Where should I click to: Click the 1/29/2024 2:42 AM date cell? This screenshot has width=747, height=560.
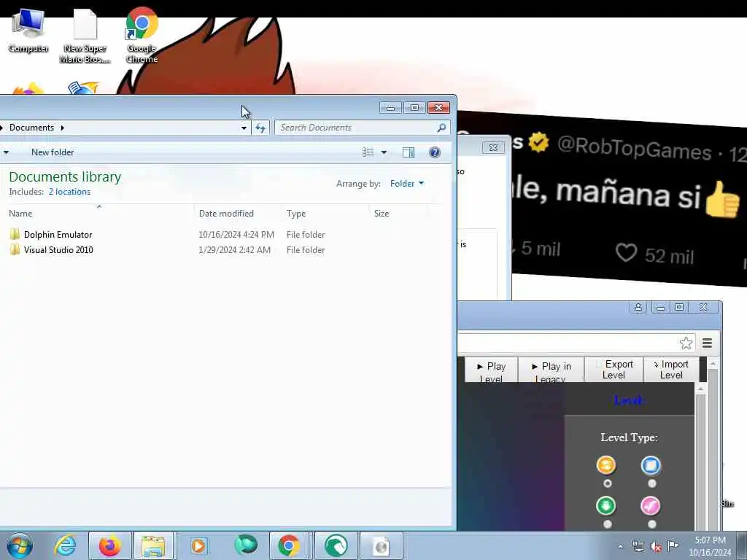[234, 249]
